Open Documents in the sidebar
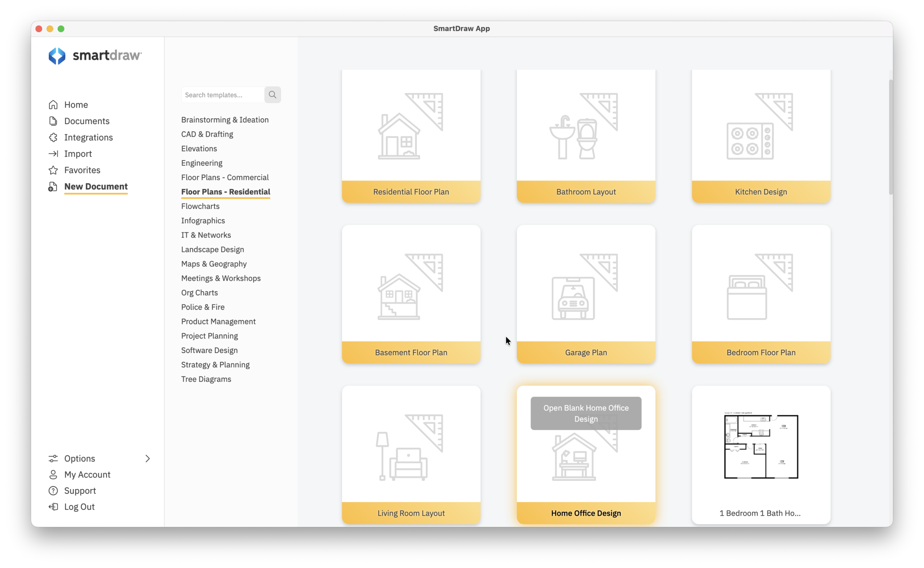Viewport: 924px width, 568px height. click(87, 121)
